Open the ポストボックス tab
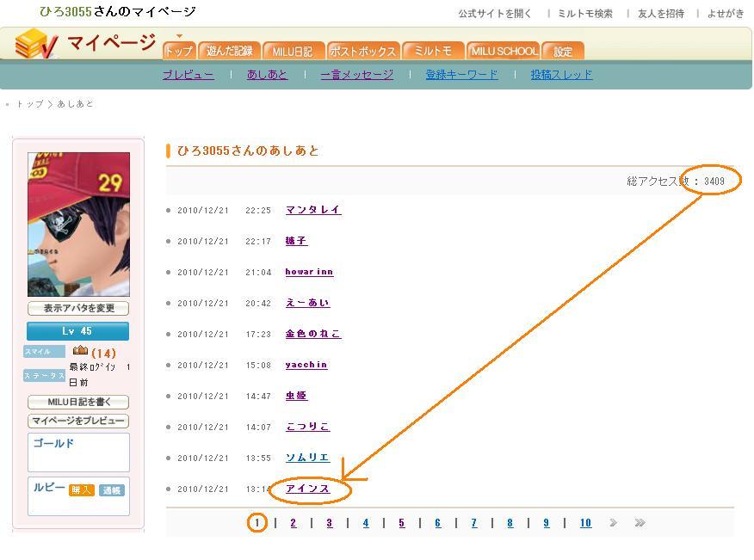The width and height of the screenshot is (754, 560). 363,51
